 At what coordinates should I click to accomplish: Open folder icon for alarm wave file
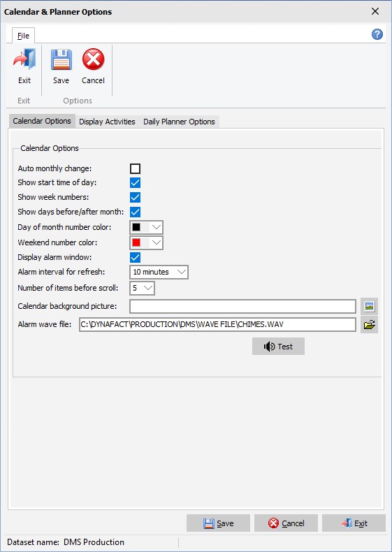(x=369, y=325)
